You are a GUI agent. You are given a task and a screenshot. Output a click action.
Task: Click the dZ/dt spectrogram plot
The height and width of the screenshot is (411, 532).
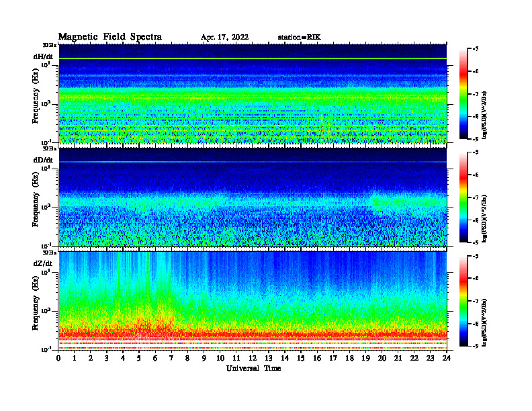253,301
